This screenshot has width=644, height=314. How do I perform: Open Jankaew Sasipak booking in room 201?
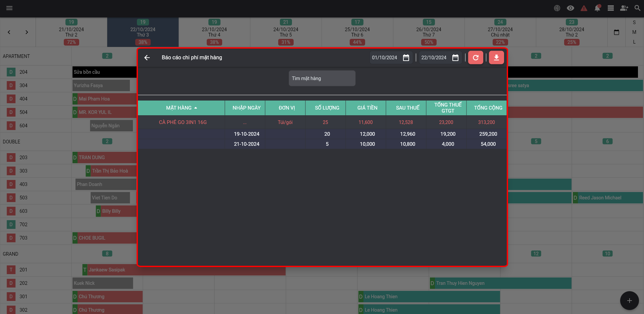click(184, 270)
